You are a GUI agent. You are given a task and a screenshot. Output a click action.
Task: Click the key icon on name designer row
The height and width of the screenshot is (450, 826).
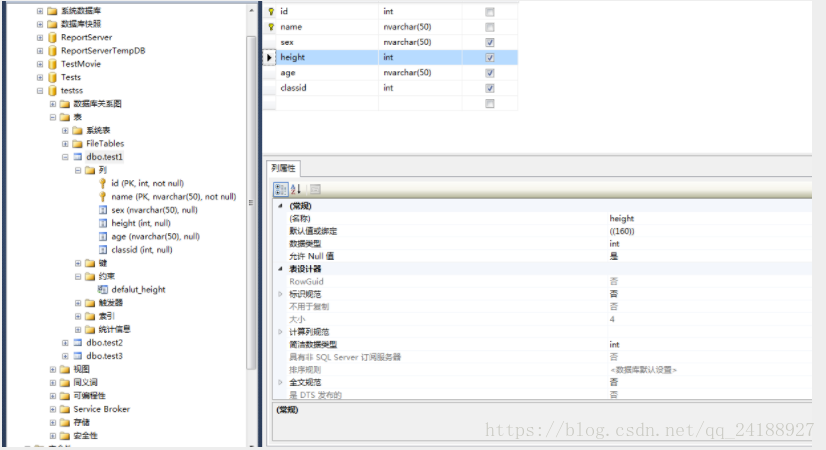pos(271,26)
